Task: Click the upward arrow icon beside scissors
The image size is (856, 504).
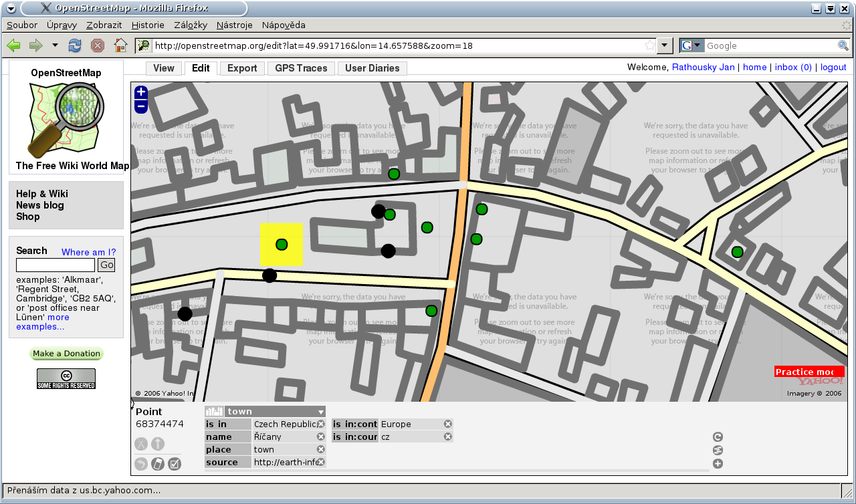Action: point(158,444)
